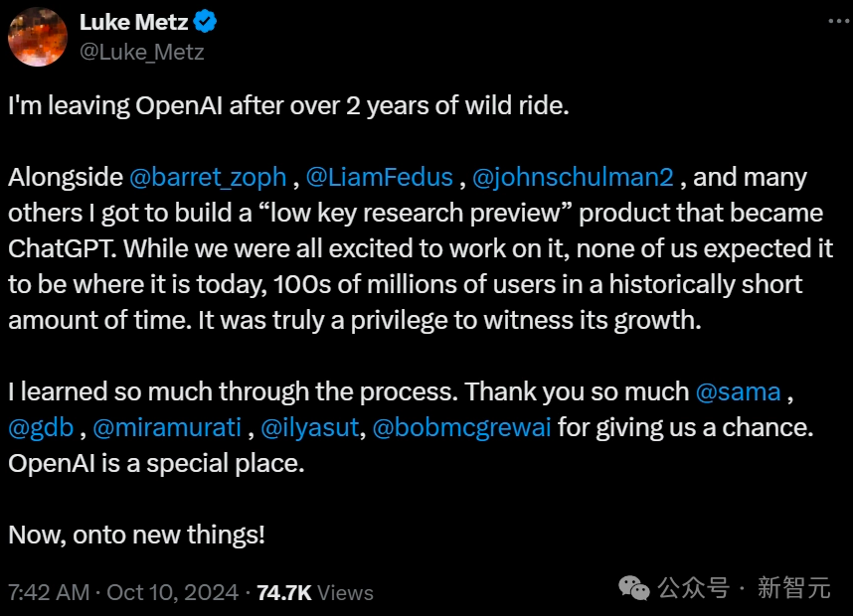The height and width of the screenshot is (616, 853).
Task: Click the Oct 10, 2024 date
Action: (172, 592)
